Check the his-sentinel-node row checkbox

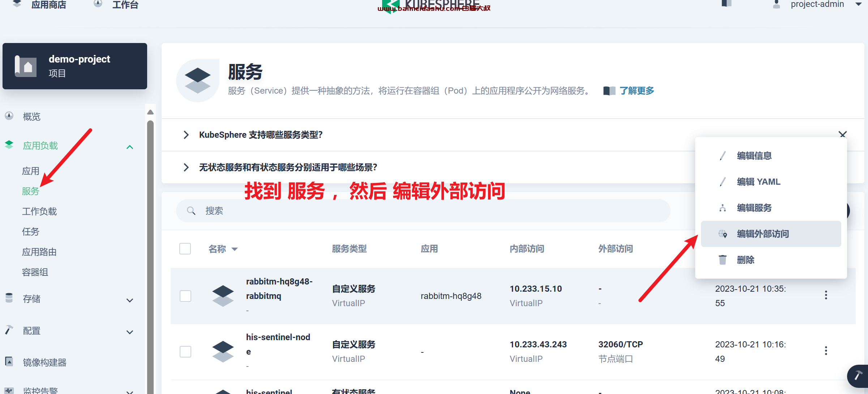[x=185, y=351]
